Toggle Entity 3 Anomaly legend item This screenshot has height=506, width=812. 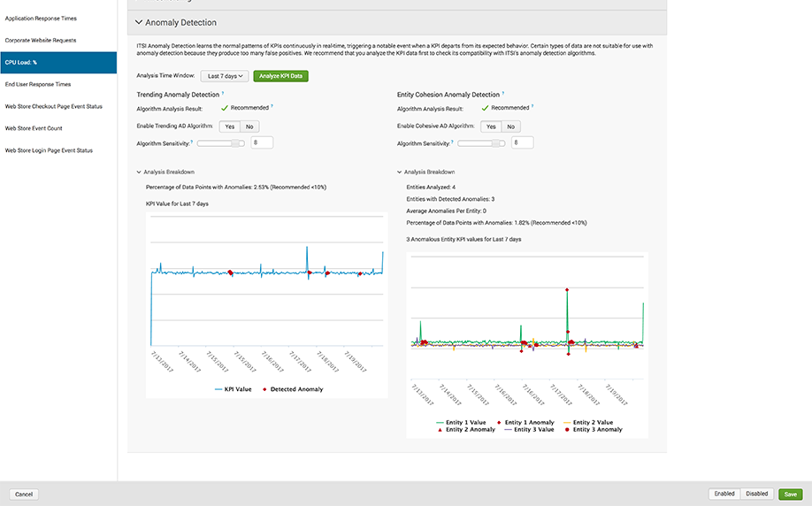click(x=594, y=429)
